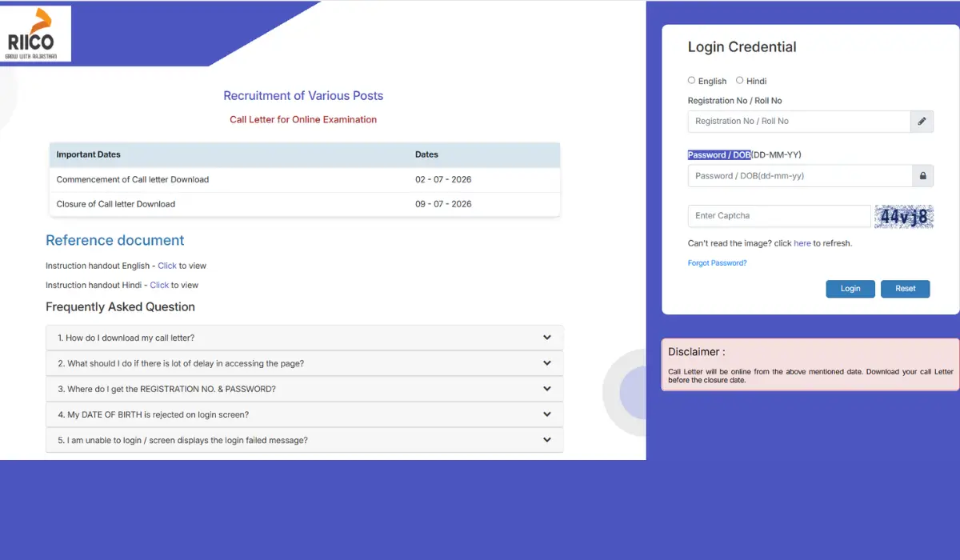Focus the Registration No / Roll No field
960x560 pixels.
[799, 122]
